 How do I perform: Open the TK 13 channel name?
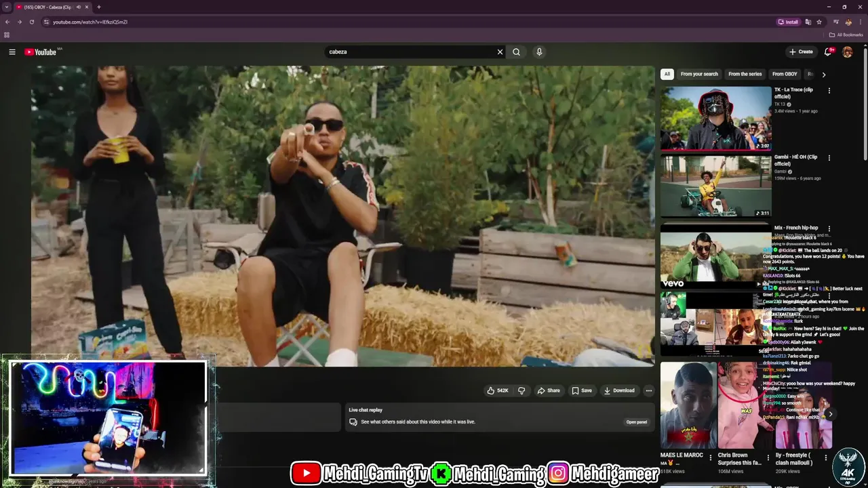tap(779, 104)
